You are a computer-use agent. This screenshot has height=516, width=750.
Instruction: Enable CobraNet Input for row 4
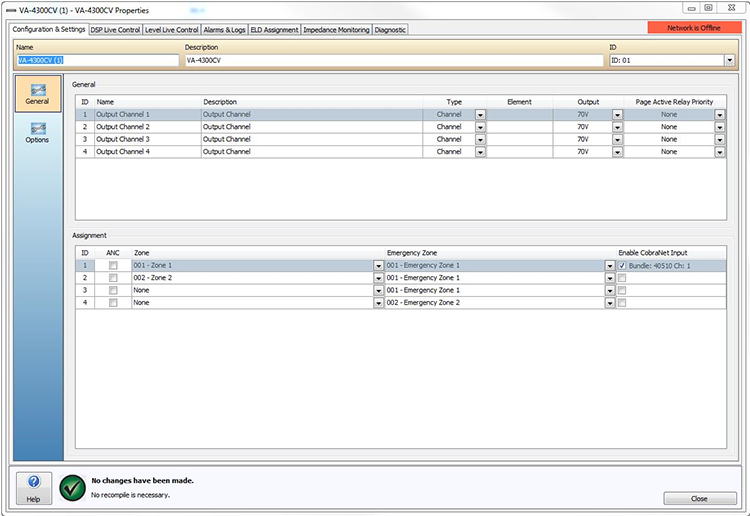coord(622,303)
